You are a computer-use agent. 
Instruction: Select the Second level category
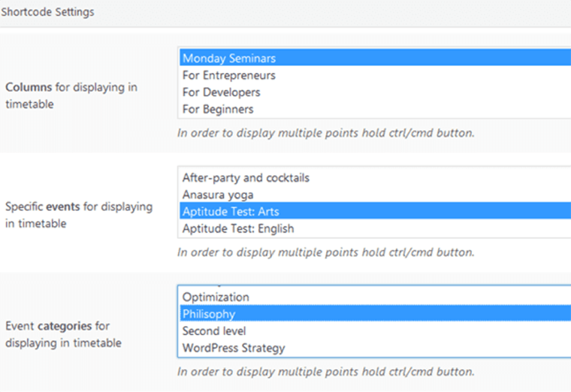click(x=214, y=331)
